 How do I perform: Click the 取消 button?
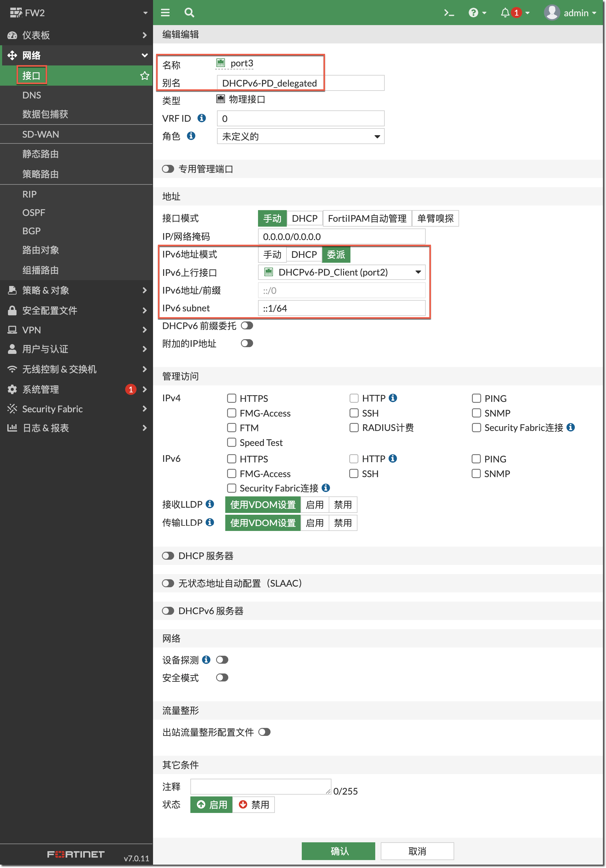pos(417,851)
